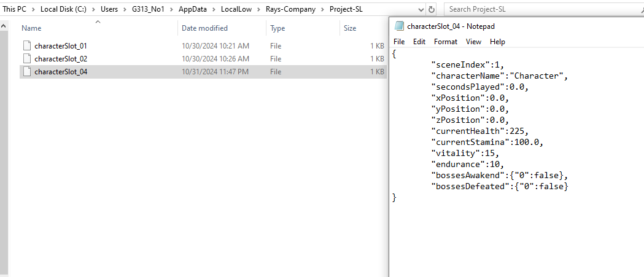Image resolution: width=644 pixels, height=277 pixels.
Task: Click the characterSlot_04 - Notepad title text
Action: 451,26
